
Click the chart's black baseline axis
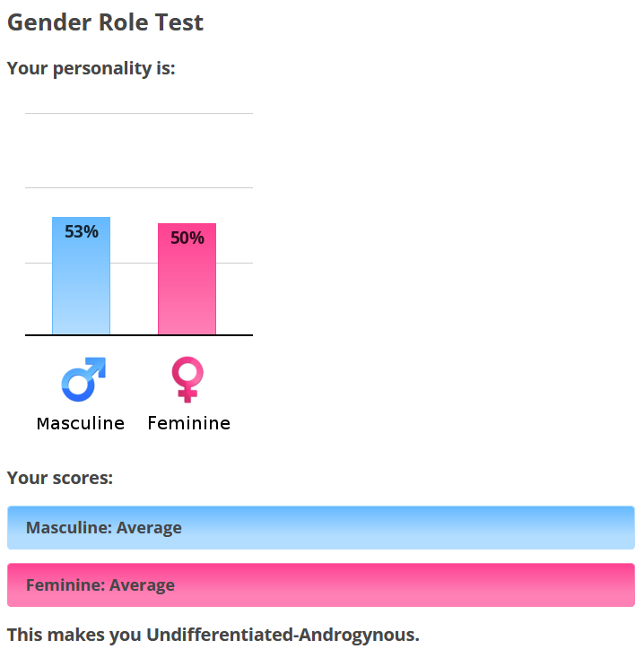pos(139,335)
